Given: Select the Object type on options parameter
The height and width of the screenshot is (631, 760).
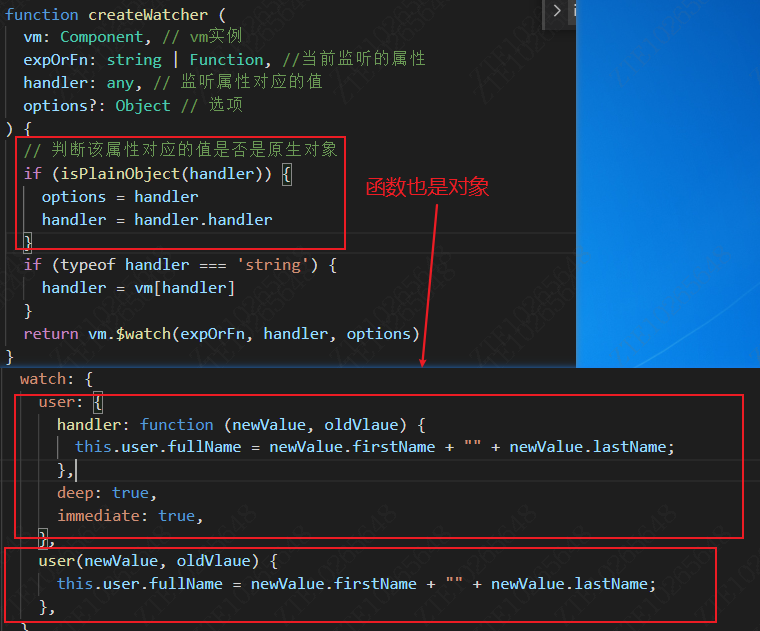Looking at the screenshot, I should (x=143, y=106).
